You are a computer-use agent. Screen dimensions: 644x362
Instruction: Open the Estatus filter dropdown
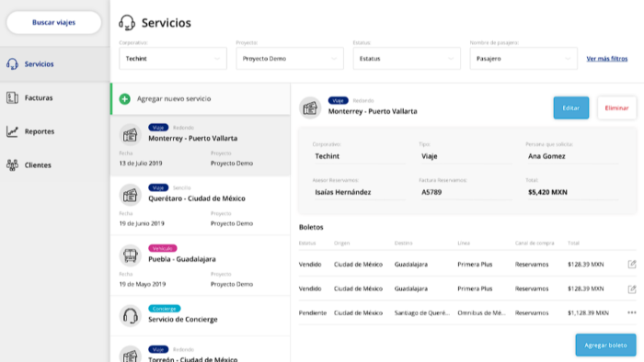[407, 59]
